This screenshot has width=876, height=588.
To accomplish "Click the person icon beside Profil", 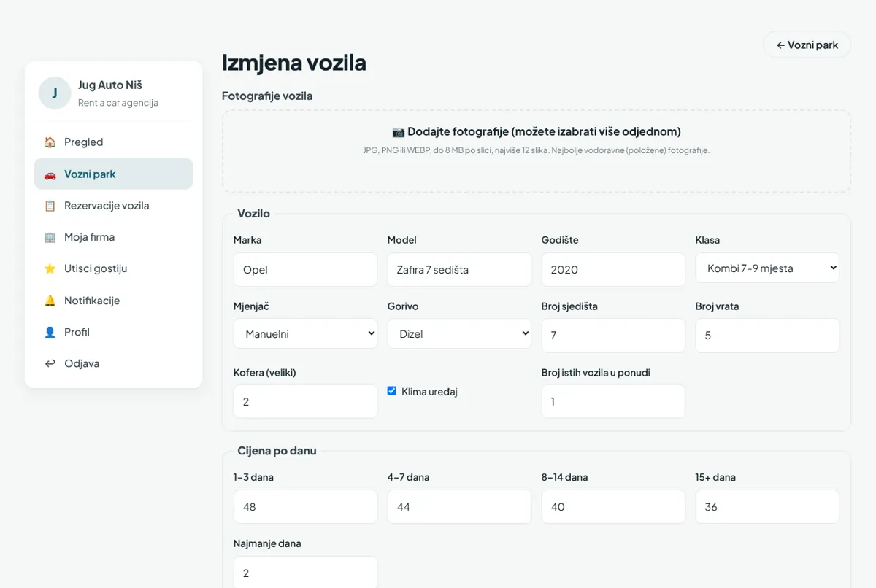I will [x=50, y=332].
